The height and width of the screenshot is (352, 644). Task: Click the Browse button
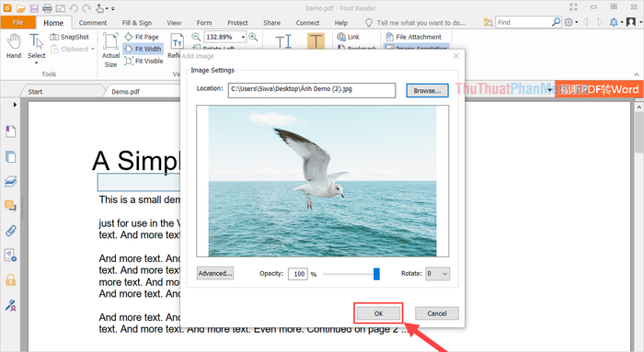427,91
